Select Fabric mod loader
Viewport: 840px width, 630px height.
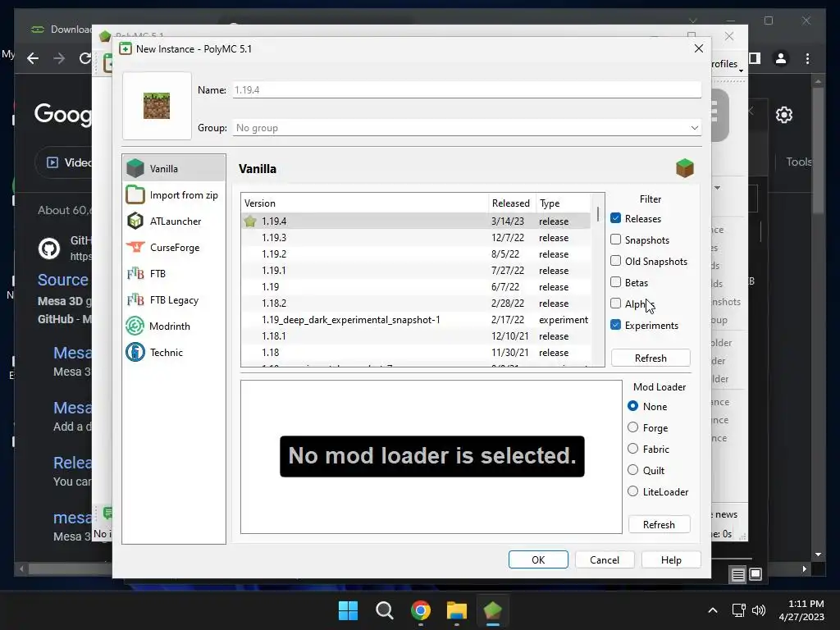tap(632, 449)
